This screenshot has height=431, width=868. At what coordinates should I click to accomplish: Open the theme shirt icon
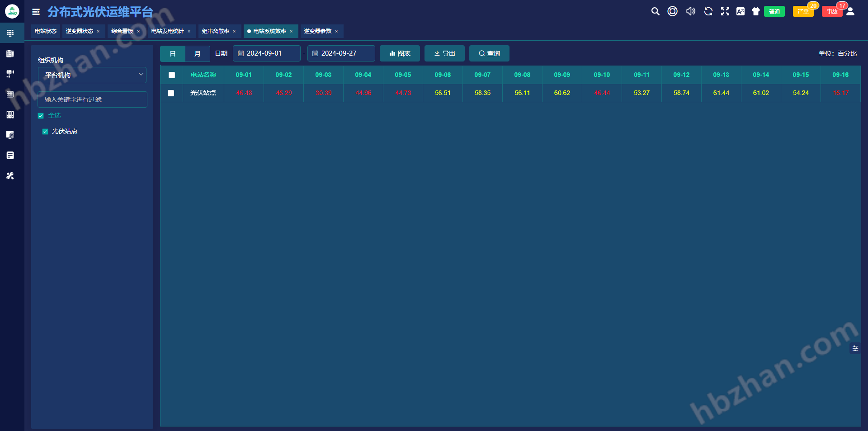click(756, 12)
